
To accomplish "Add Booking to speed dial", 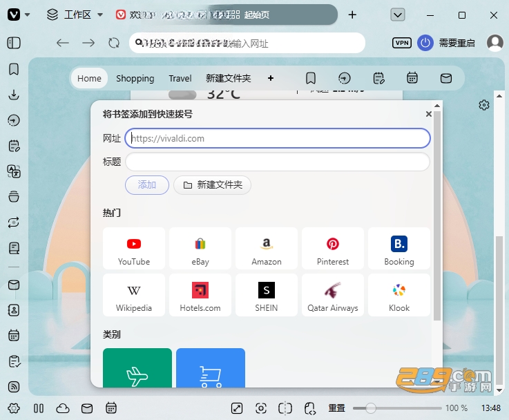I will pyautogui.click(x=399, y=248).
